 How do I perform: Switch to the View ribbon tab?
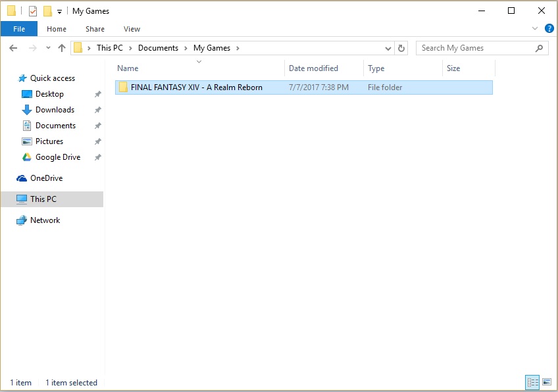(132, 29)
